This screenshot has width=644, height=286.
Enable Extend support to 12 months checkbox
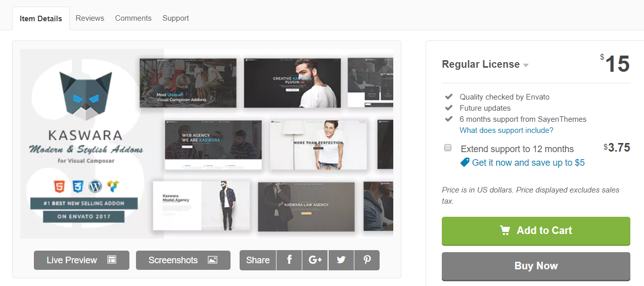pos(448,148)
